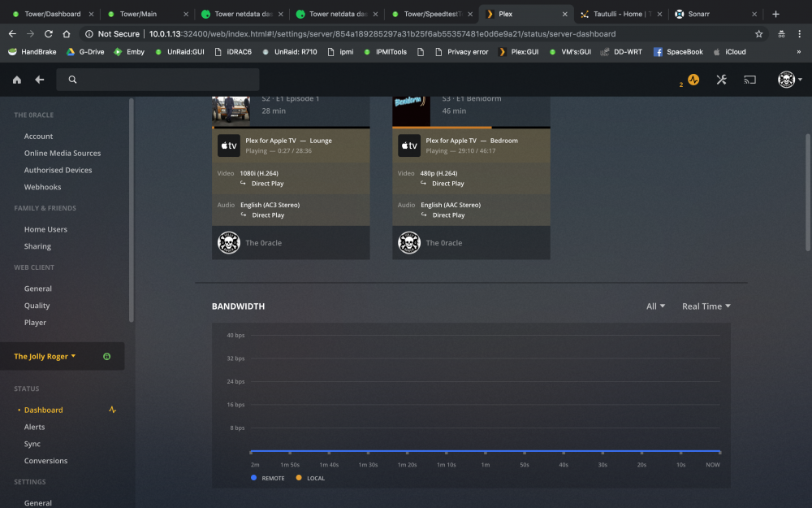Show more bookmarks overflow chevron
Viewport: 812px width, 508px height.
pyautogui.click(x=798, y=52)
